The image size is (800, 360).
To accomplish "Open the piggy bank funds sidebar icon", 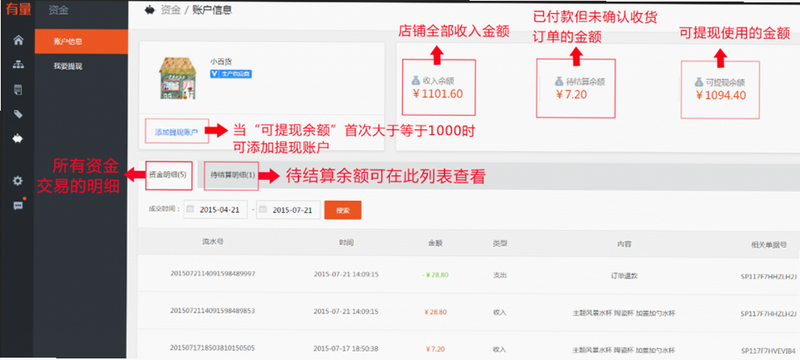I will click(18, 139).
